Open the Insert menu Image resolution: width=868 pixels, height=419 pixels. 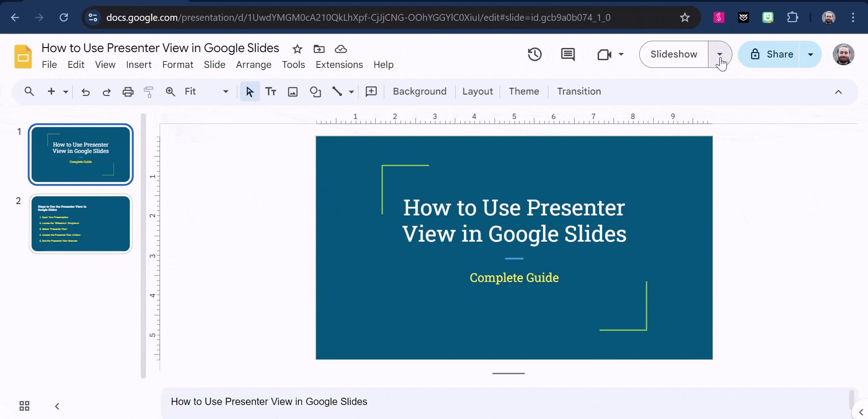(139, 65)
